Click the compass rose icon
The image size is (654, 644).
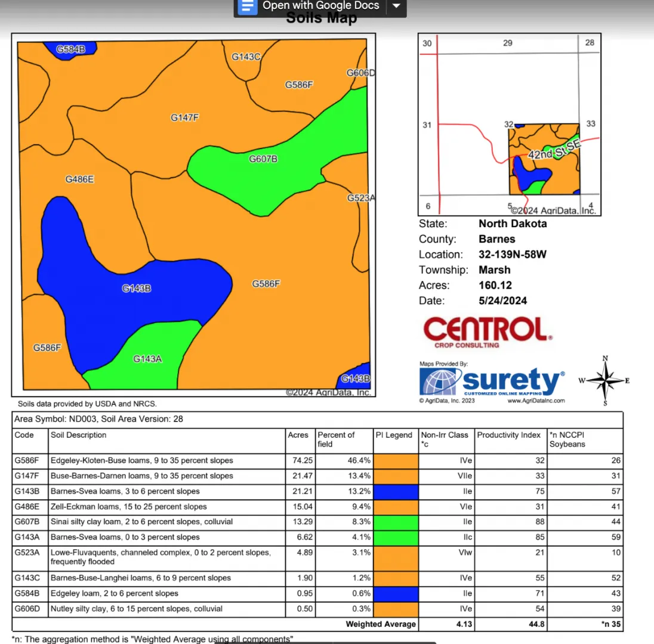pyautogui.click(x=606, y=381)
